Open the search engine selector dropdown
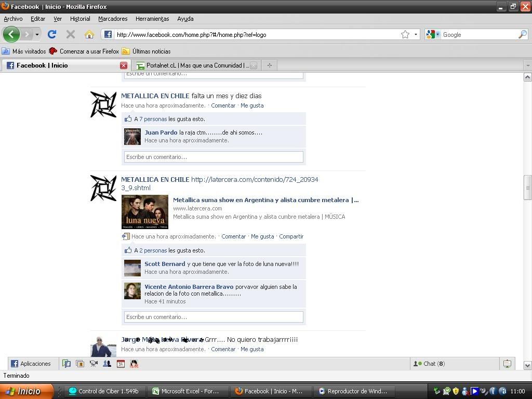The width and height of the screenshot is (532, 399). tap(433, 34)
